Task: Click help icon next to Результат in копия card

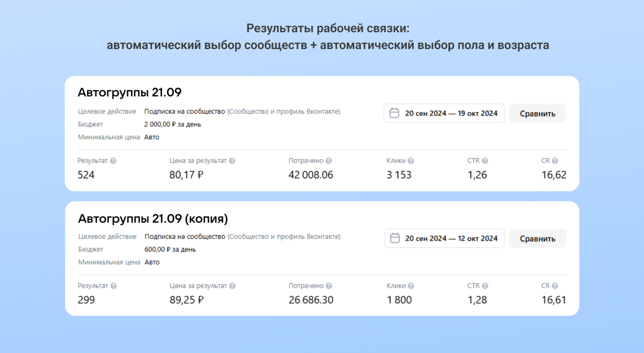Action: [x=113, y=286]
